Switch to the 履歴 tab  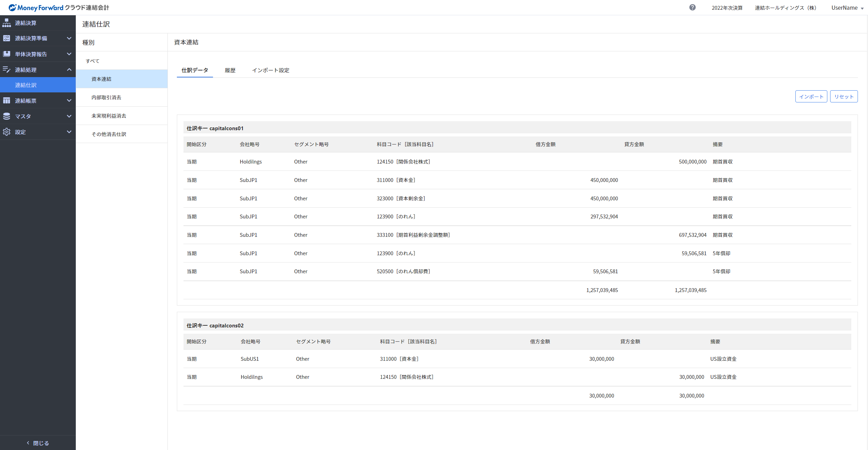(x=230, y=70)
